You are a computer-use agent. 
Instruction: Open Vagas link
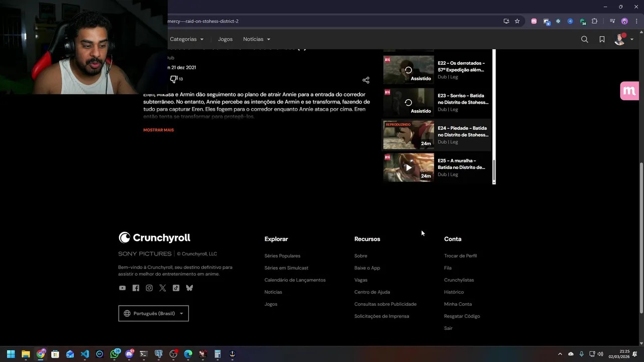tap(361, 280)
